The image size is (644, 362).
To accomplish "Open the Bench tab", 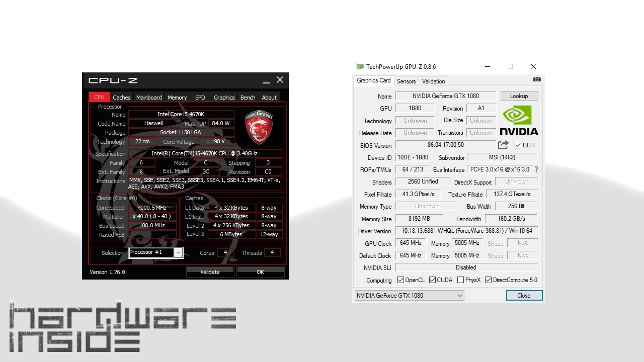I will click(x=248, y=98).
